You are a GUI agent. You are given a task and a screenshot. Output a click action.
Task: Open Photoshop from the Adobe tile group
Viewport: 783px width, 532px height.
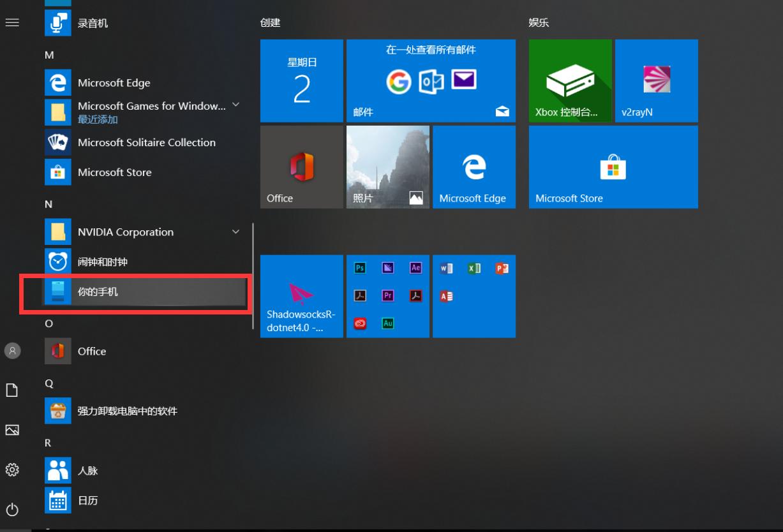(359, 268)
